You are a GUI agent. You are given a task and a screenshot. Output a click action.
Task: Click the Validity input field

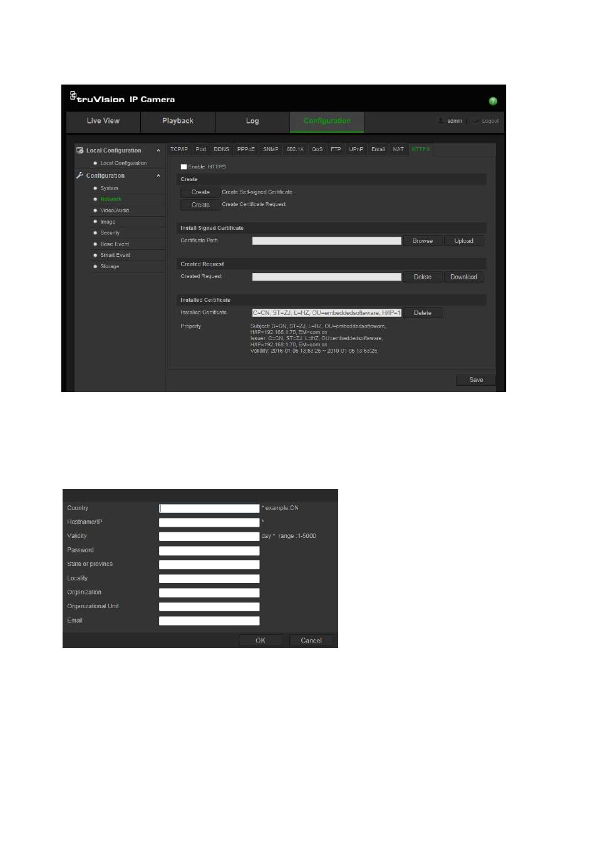(x=209, y=537)
